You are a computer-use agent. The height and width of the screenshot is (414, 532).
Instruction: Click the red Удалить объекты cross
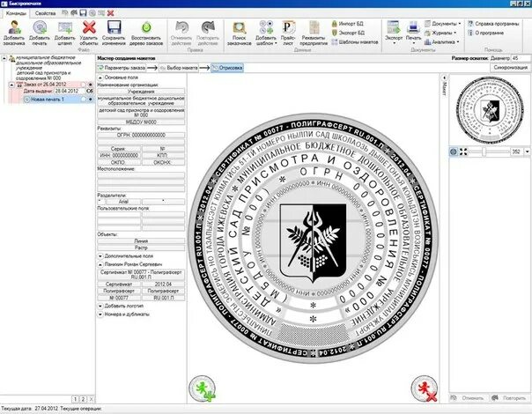click(x=89, y=27)
